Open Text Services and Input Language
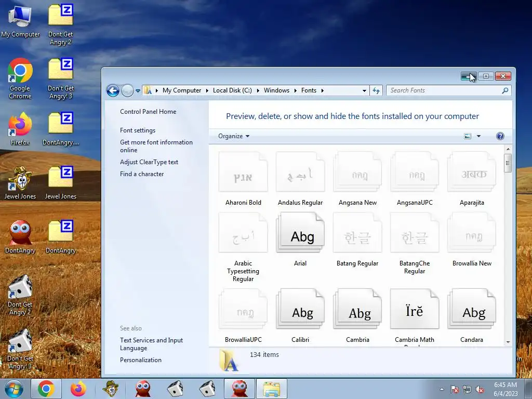This screenshot has height=399, width=532. (151, 344)
